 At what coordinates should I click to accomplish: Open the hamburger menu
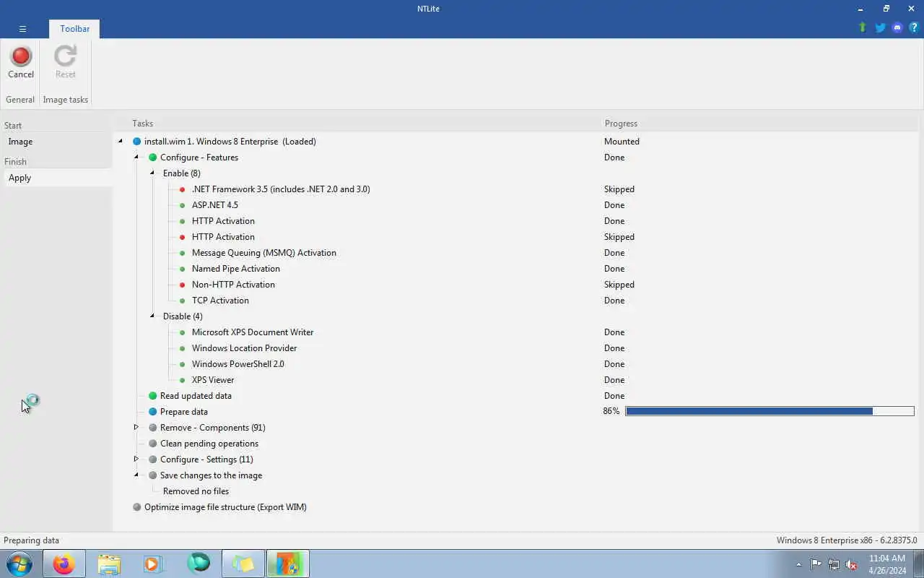22,29
